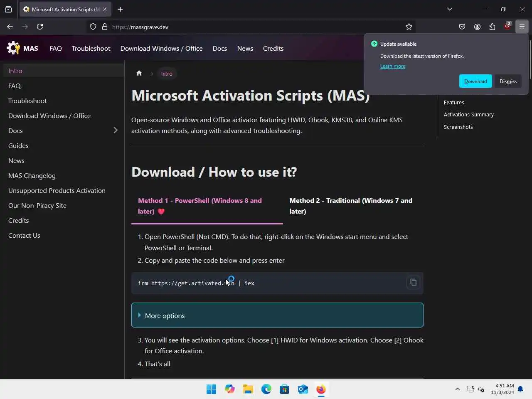This screenshot has height=399, width=532.
Task: Select Intro in the sidebar
Action: (64, 71)
